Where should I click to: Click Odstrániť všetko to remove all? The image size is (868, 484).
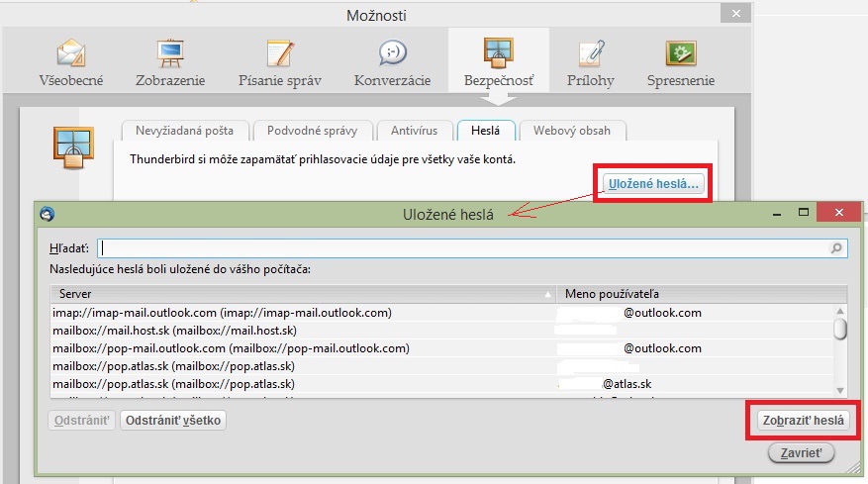tap(173, 421)
